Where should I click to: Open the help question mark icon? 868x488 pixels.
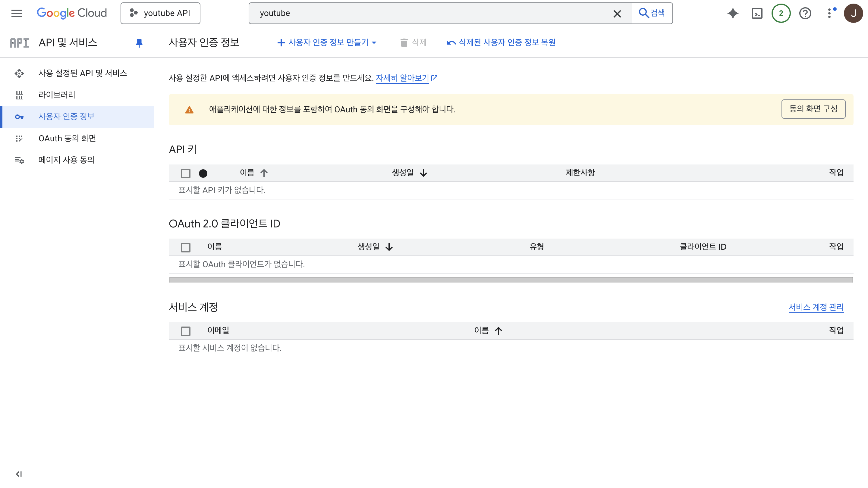click(x=805, y=13)
